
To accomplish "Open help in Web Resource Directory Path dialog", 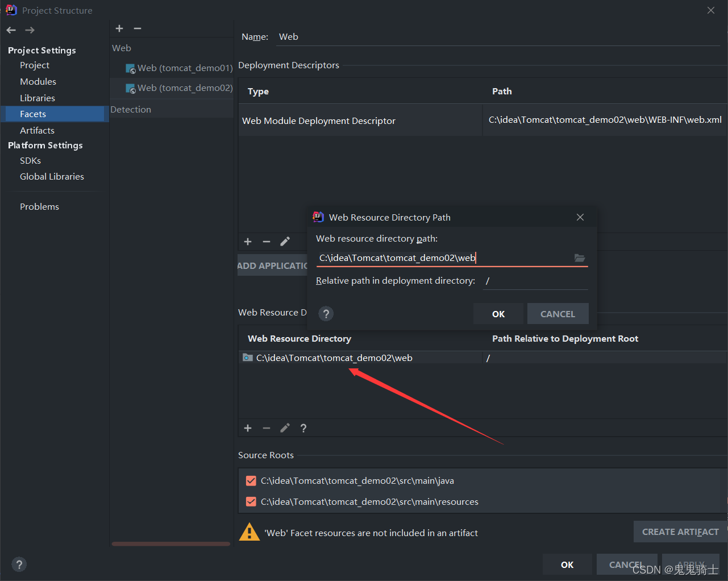I will pos(326,314).
